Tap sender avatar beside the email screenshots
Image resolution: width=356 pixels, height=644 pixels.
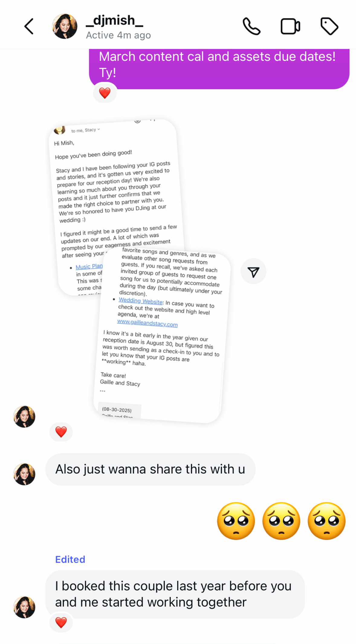coord(24,416)
